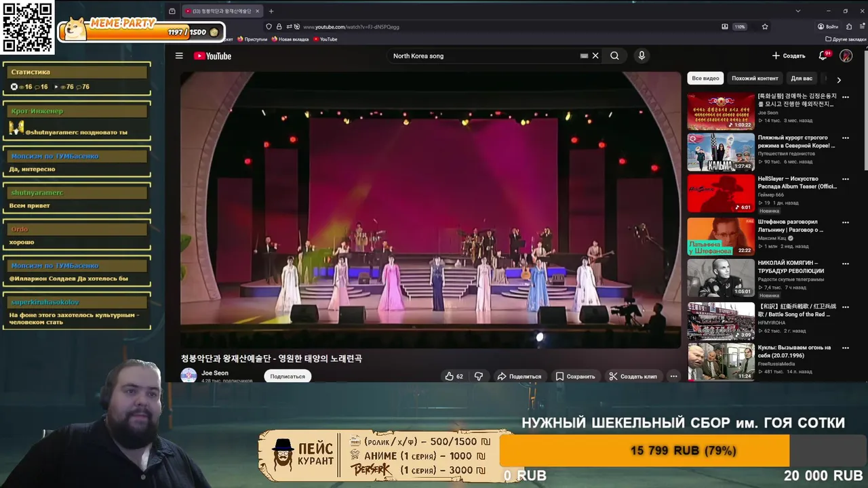Open the Joe Seon channel name link
This screenshot has height=488, width=868.
215,373
